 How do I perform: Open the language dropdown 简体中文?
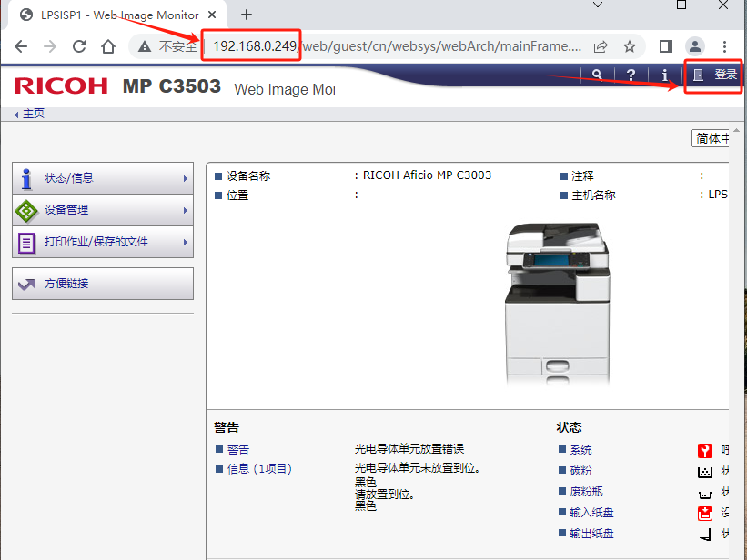[x=712, y=138]
